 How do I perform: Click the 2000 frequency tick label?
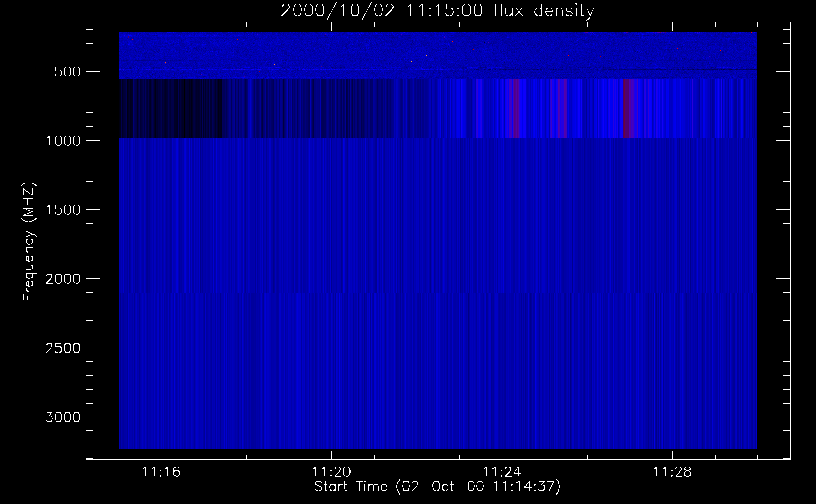(x=63, y=279)
